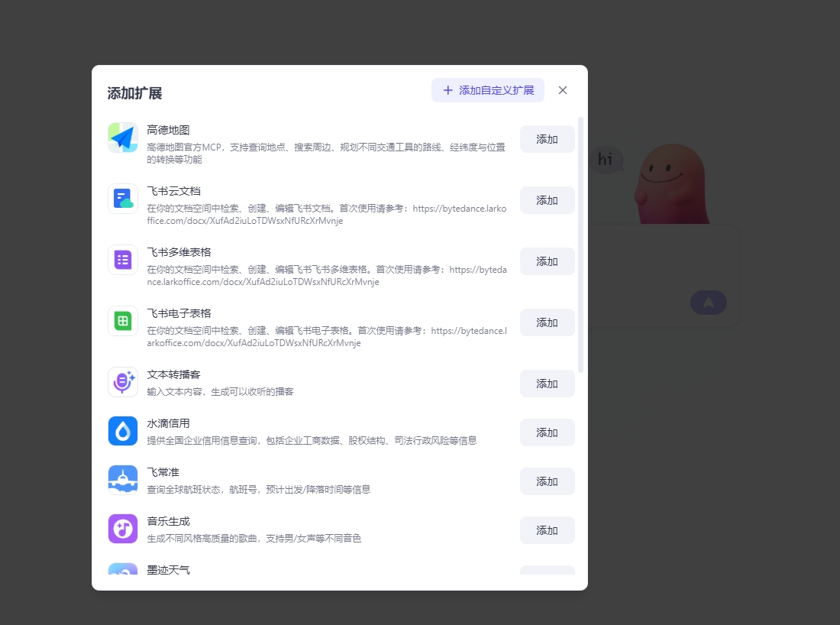Close the 添加扩展 dialog
Viewport: 840px width, 625px height.
(563, 90)
